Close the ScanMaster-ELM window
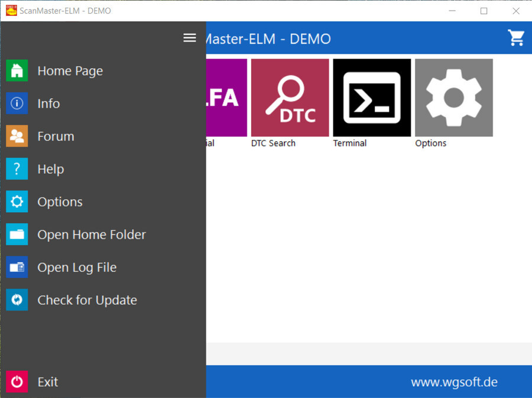Image resolution: width=532 pixels, height=398 pixels. click(x=515, y=11)
